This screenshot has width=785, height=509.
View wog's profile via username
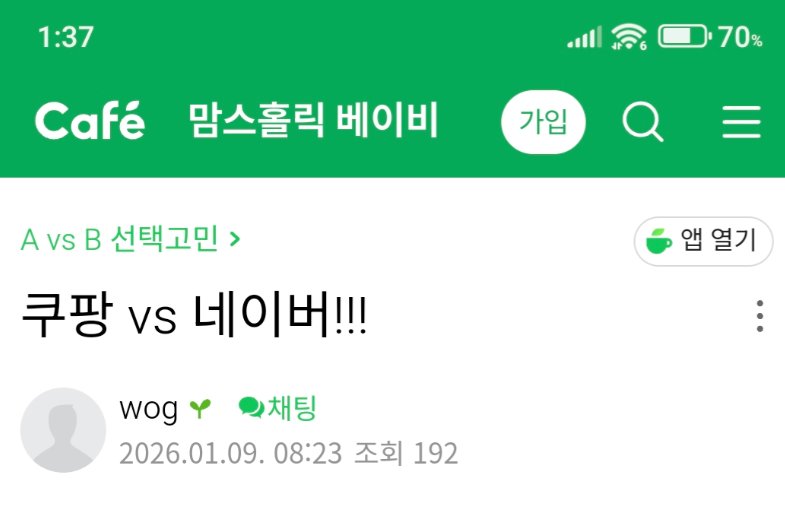pos(148,409)
